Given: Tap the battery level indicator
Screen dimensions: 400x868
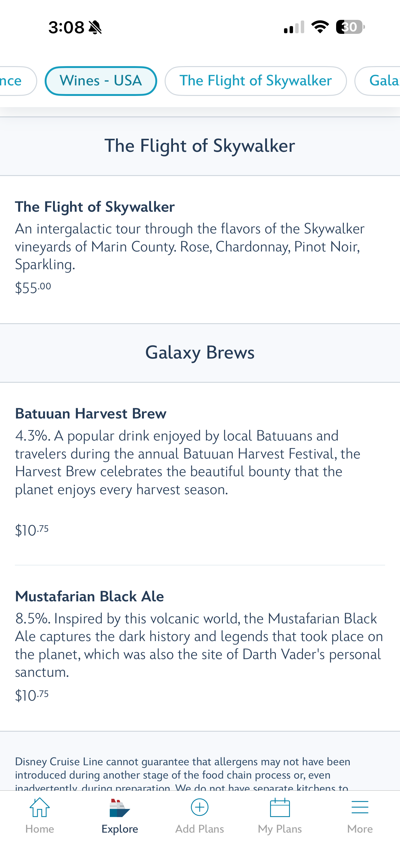Looking at the screenshot, I should [x=350, y=27].
